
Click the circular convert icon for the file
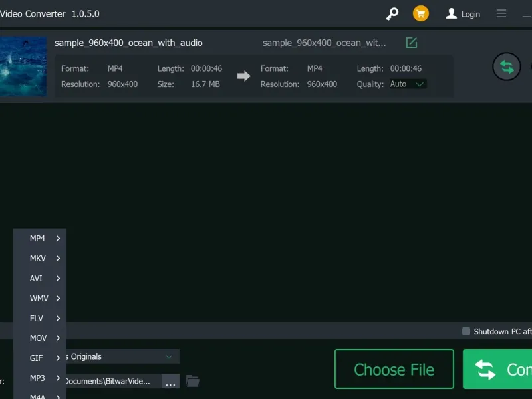click(507, 67)
